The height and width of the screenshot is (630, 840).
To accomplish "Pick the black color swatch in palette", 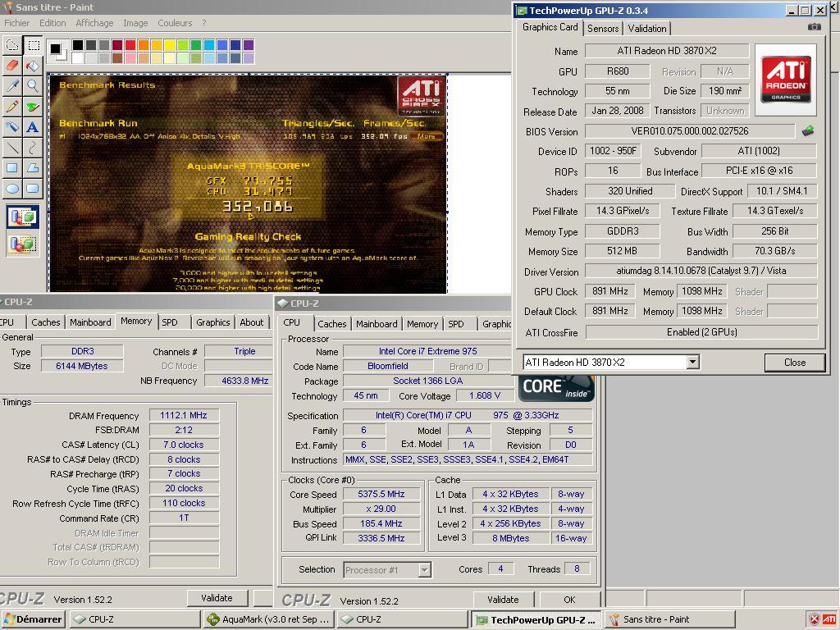I will 78,45.
